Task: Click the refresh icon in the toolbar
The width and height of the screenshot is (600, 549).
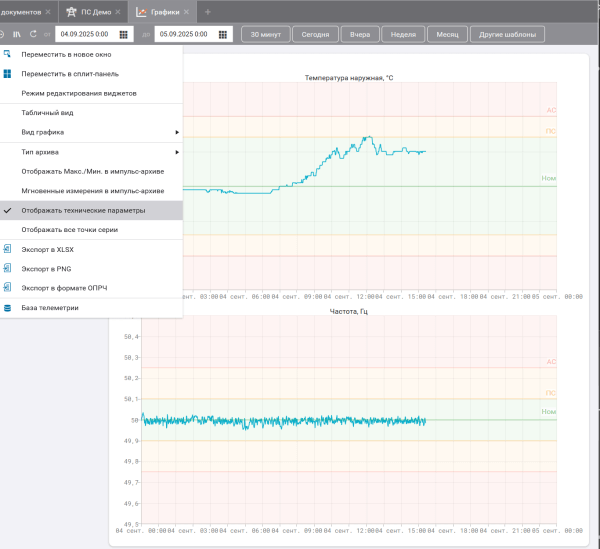Action: pos(32,34)
